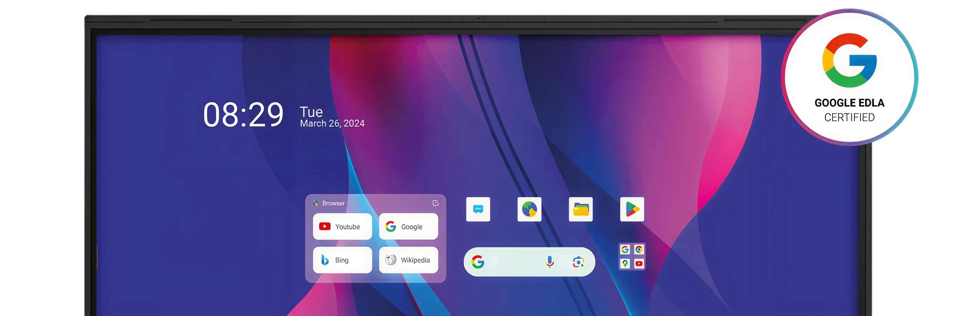Open YouTube in the apps folder
The image size is (980, 316).
pos(639,263)
